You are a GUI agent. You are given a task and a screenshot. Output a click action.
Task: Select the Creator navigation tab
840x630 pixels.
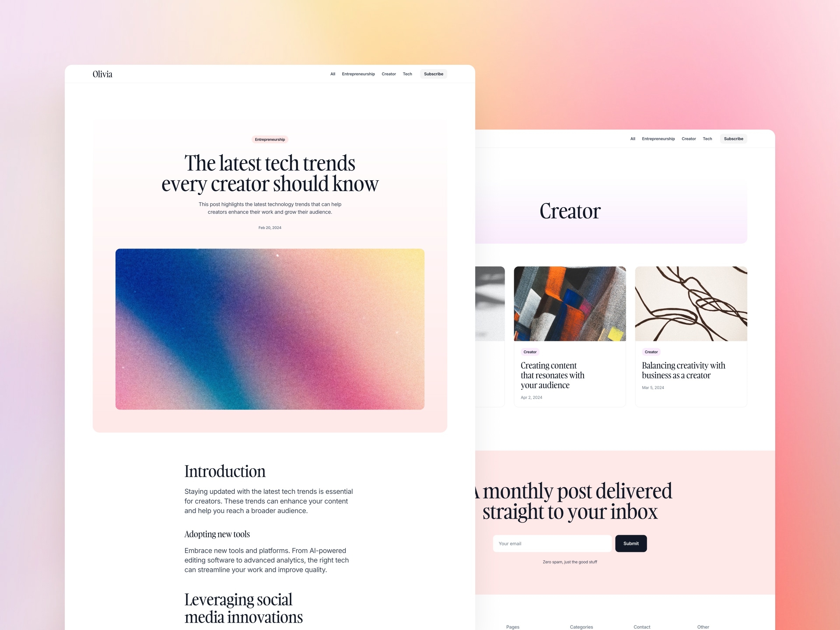coord(389,73)
